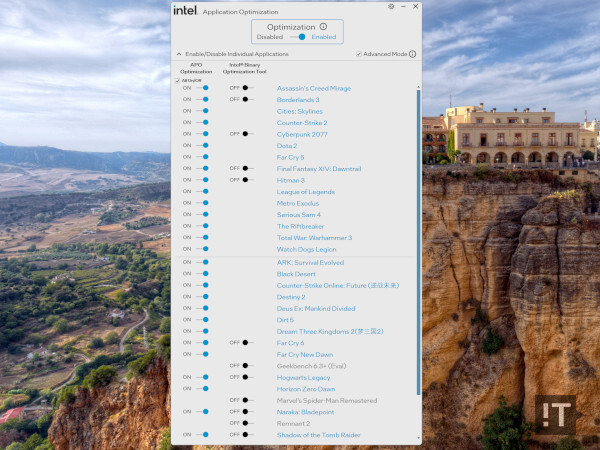Turn off APO for Assassin's Creed Mirage

point(202,88)
